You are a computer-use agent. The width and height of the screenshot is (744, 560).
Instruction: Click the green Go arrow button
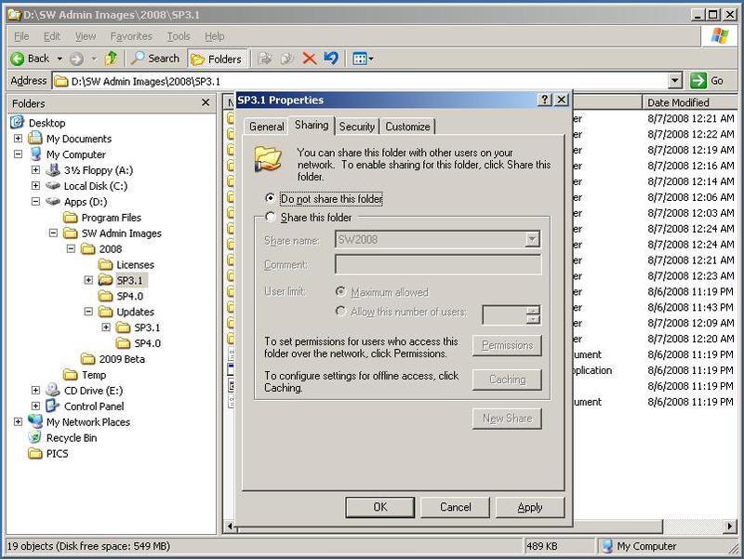pos(698,81)
